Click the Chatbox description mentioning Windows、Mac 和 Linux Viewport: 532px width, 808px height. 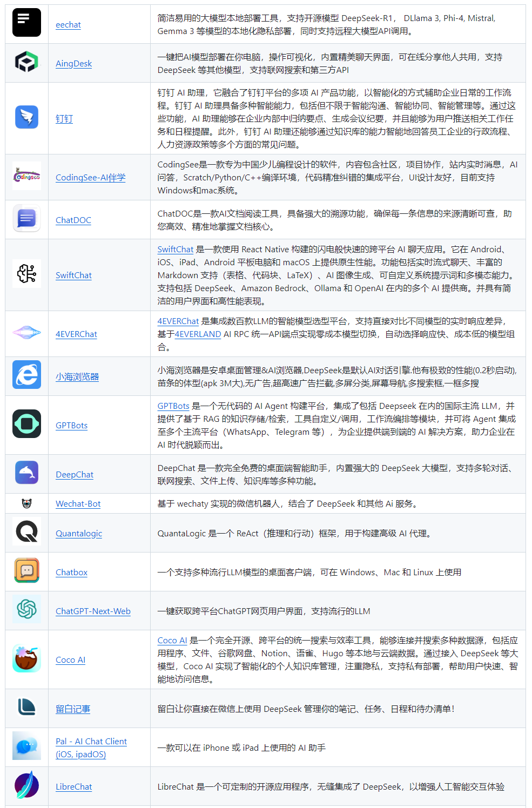[309, 573]
